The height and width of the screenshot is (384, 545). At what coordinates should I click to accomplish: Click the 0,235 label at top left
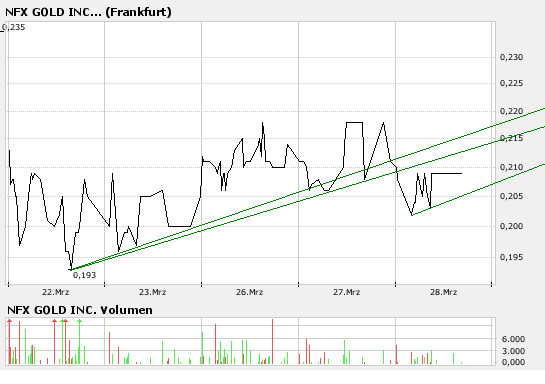click(x=13, y=27)
